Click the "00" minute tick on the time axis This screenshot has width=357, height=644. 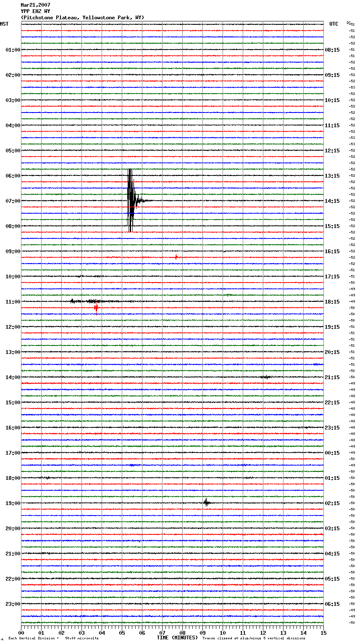click(21, 633)
